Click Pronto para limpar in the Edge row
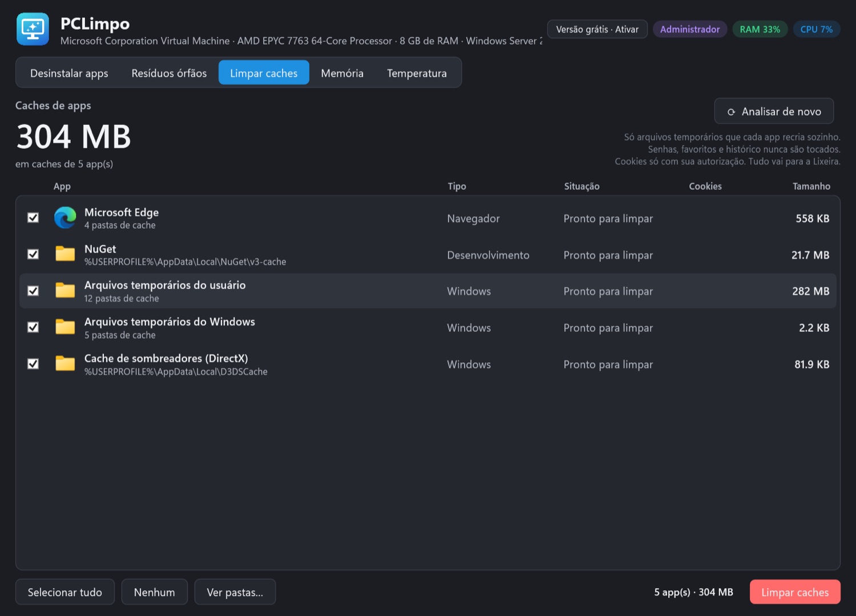The height and width of the screenshot is (616, 856). point(608,218)
